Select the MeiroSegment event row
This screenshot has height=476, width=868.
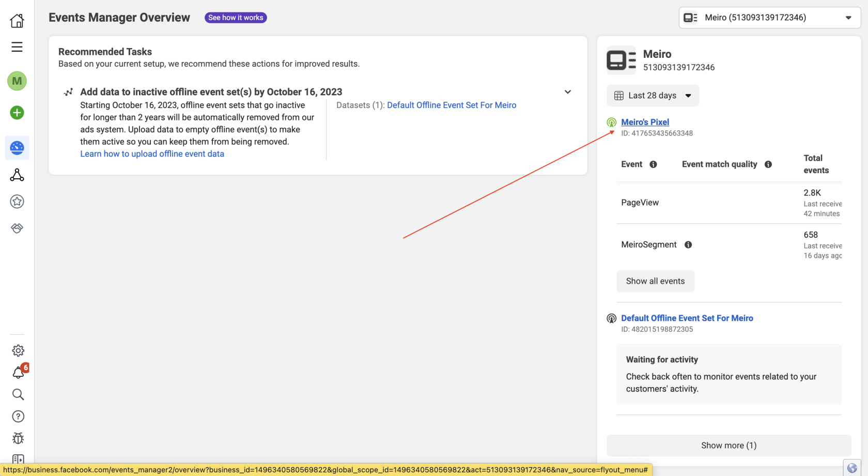[729, 245]
